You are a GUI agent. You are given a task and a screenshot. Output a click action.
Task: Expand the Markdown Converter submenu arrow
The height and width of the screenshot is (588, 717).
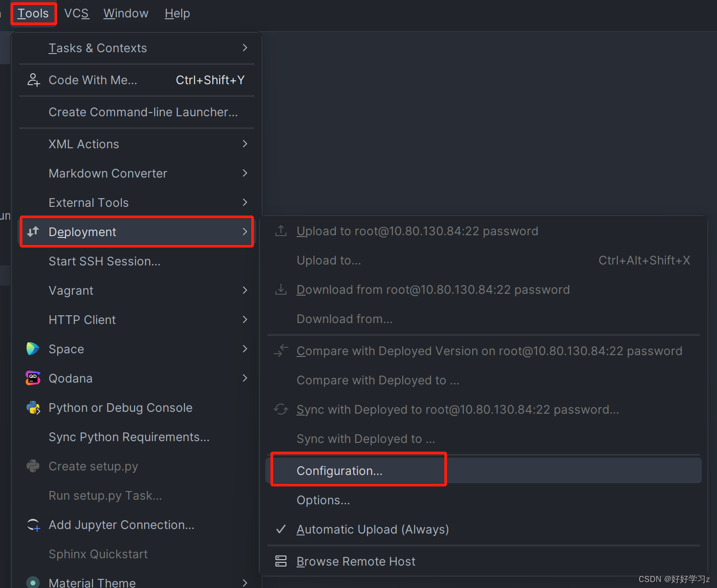245,173
